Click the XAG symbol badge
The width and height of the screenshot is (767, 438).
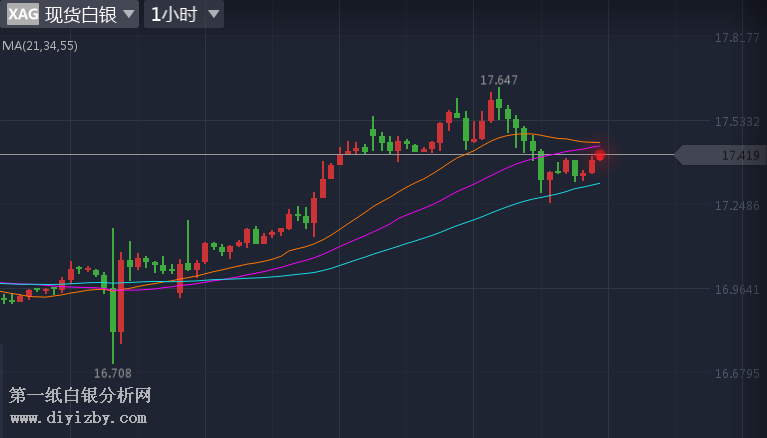point(23,14)
